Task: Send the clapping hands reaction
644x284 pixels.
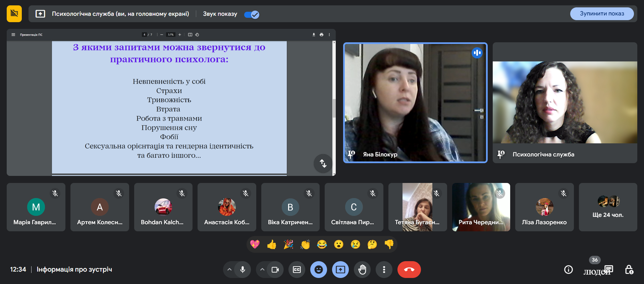Action: (x=305, y=244)
